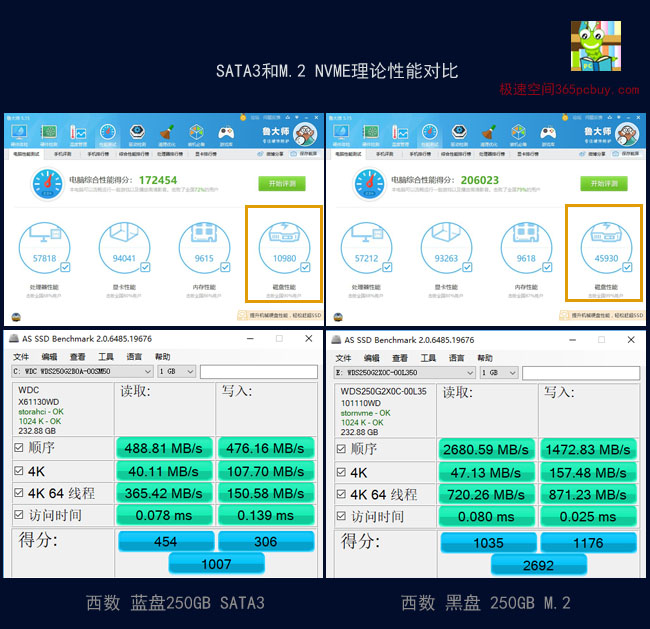
Task: Open the C: WDC WDS250G2B0A drive dropdown
Action: 82,372
